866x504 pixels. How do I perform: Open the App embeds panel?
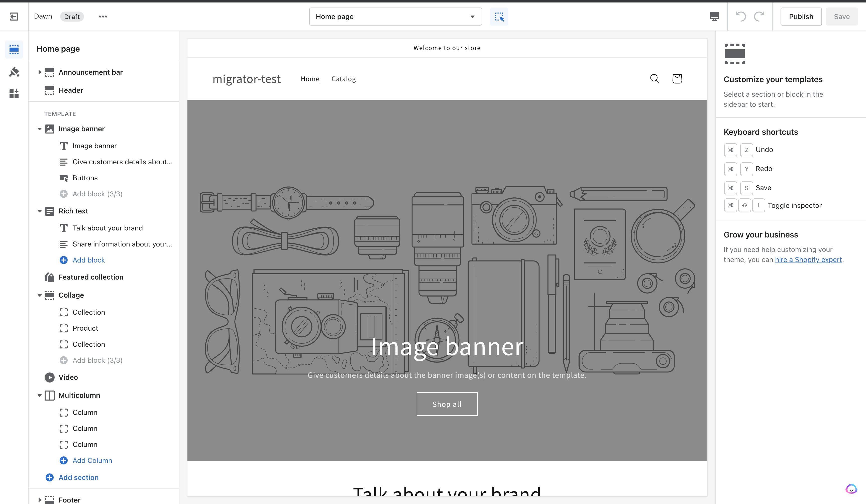pyautogui.click(x=14, y=93)
